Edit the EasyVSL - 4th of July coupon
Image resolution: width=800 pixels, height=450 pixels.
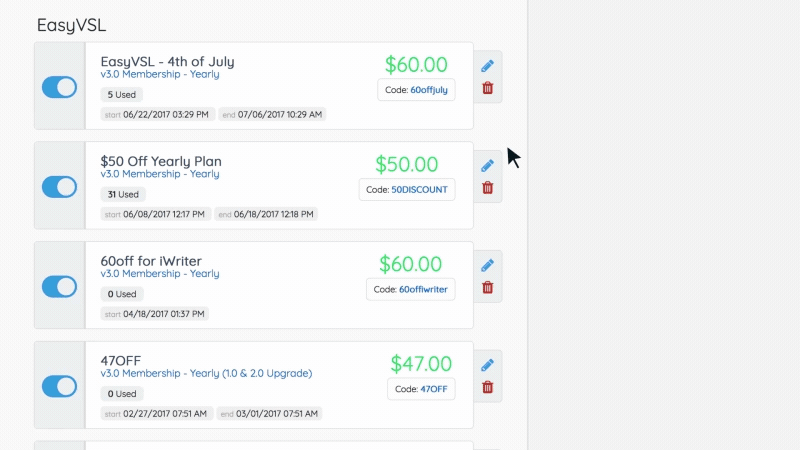487,66
